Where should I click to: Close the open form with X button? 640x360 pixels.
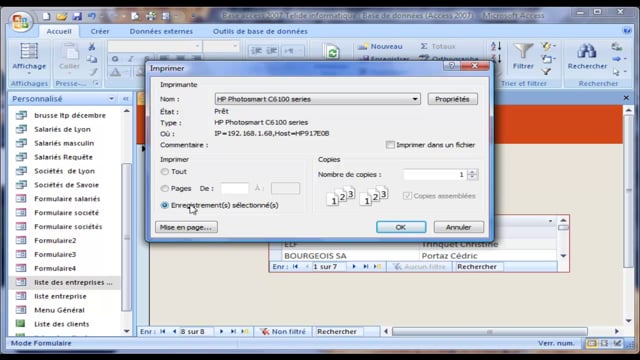tap(626, 98)
